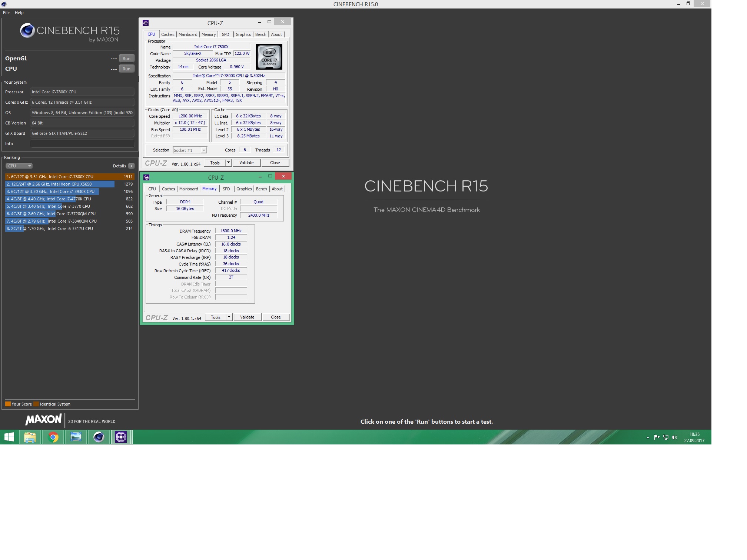Open Memory tab in upper CPU-Z window
This screenshot has width=747, height=560.
(209, 34)
